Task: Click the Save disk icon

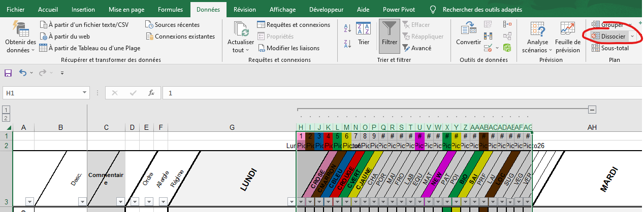Action: click(8, 73)
